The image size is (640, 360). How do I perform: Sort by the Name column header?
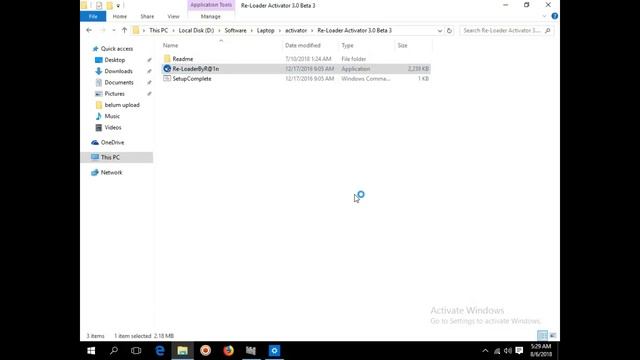(170, 45)
